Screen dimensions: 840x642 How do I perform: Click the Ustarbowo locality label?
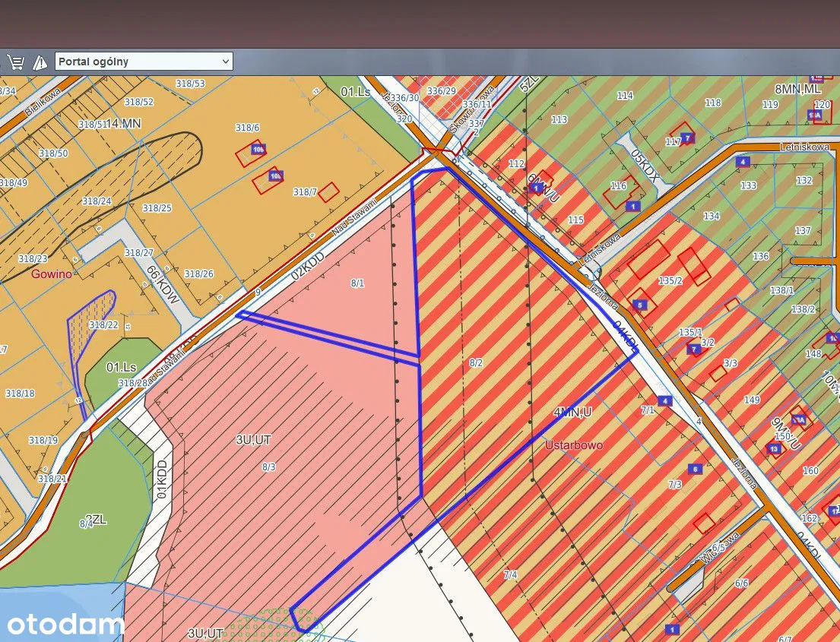pyautogui.click(x=574, y=444)
